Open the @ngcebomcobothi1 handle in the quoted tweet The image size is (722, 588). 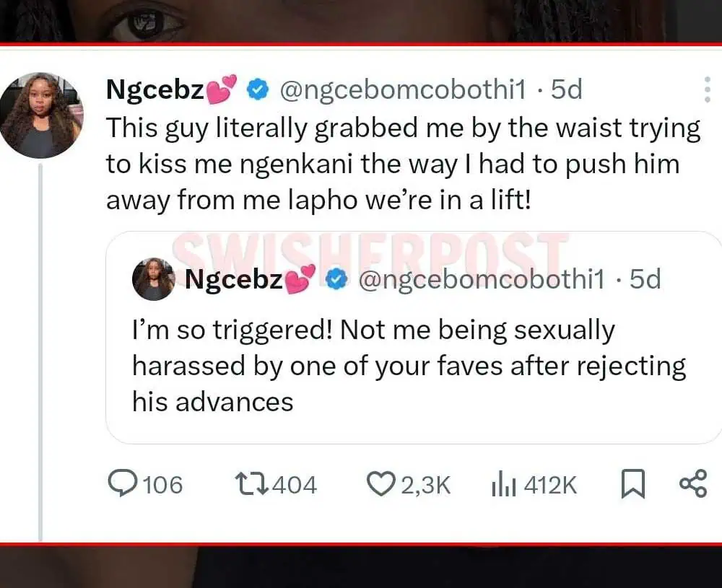[482, 279]
